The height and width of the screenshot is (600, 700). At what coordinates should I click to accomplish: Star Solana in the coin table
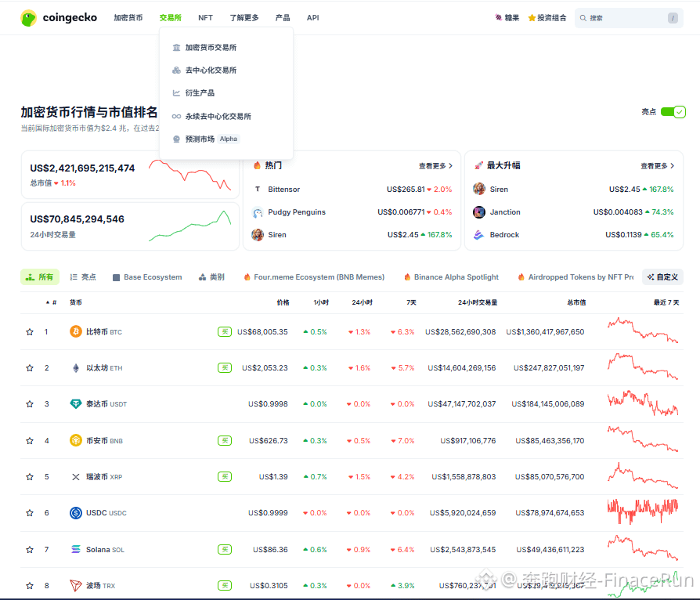point(29,549)
